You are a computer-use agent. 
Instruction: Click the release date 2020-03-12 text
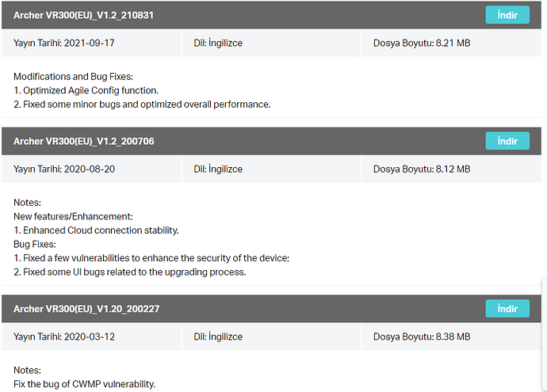click(90, 337)
